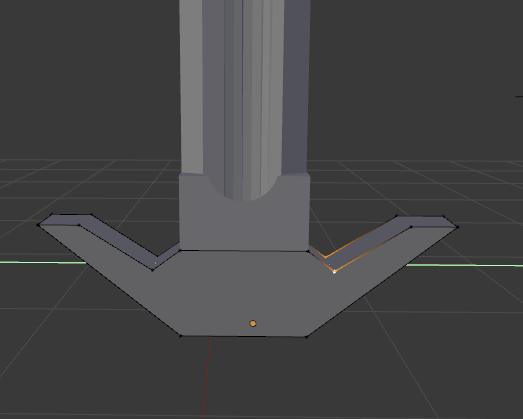
Task: Select the highlighted white vertex on right notch
Action: [x=334, y=272]
